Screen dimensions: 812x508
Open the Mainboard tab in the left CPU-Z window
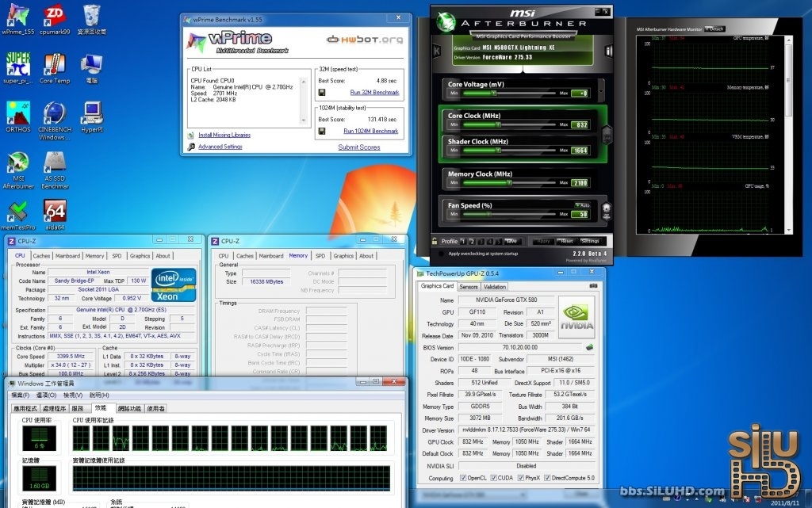(x=67, y=256)
